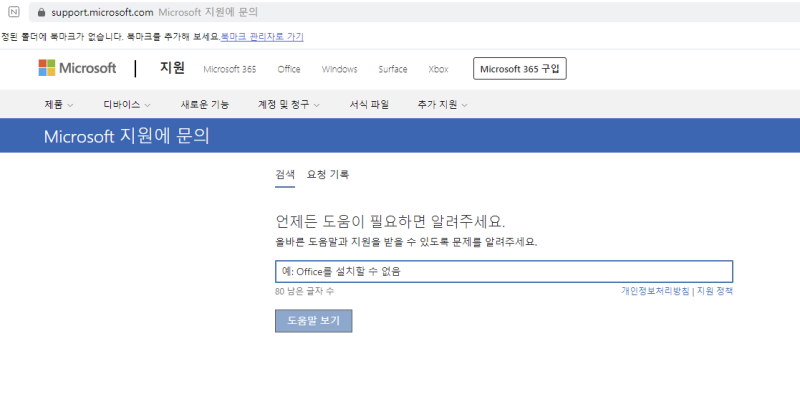This screenshot has width=800, height=417.
Task: Expand the 디바이스 dropdown menu
Action: click(127, 105)
